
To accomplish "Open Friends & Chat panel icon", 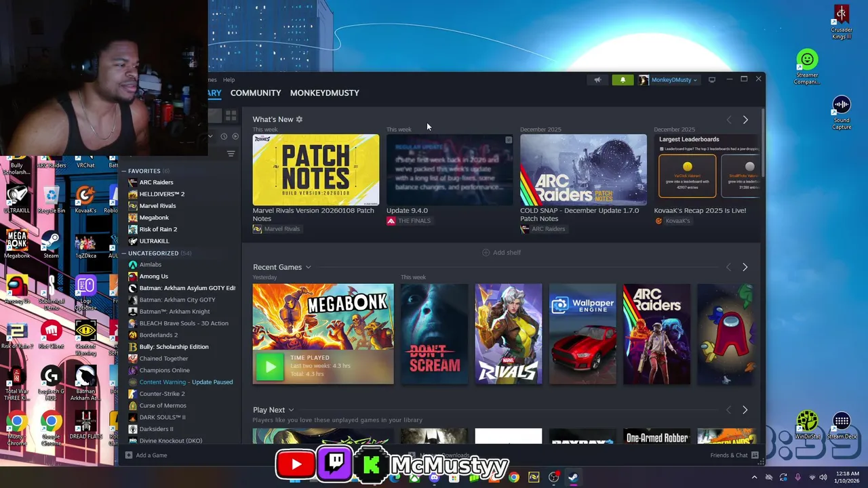I will pos(755,455).
